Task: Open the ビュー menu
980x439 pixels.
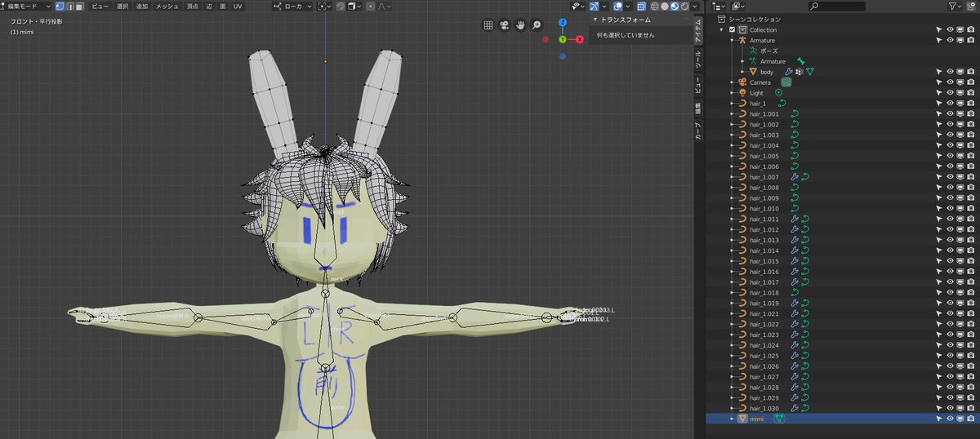Action: 100,6
